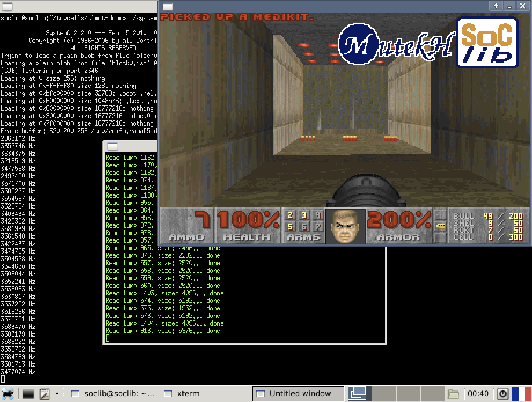Open the start menu mouse icon
The width and height of the screenshot is (532, 402).
(8, 394)
